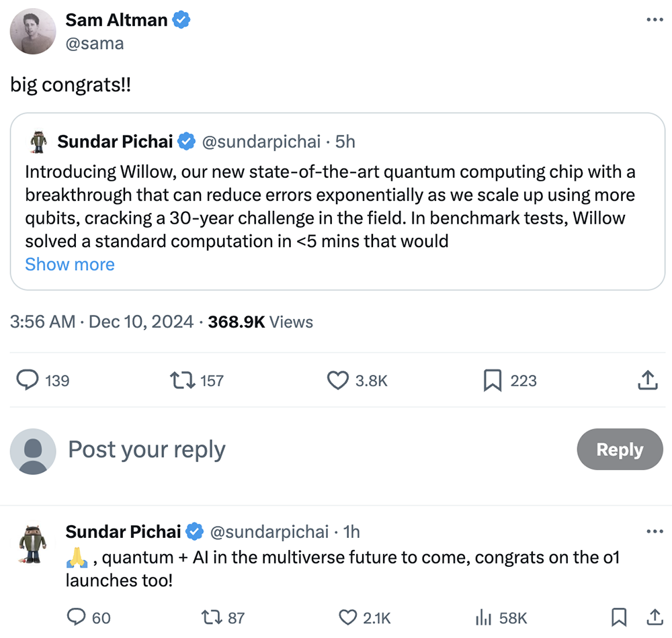Share Sundar Pichai's reply comment
Image resolution: width=672 pixels, height=638 pixels.
tap(654, 617)
